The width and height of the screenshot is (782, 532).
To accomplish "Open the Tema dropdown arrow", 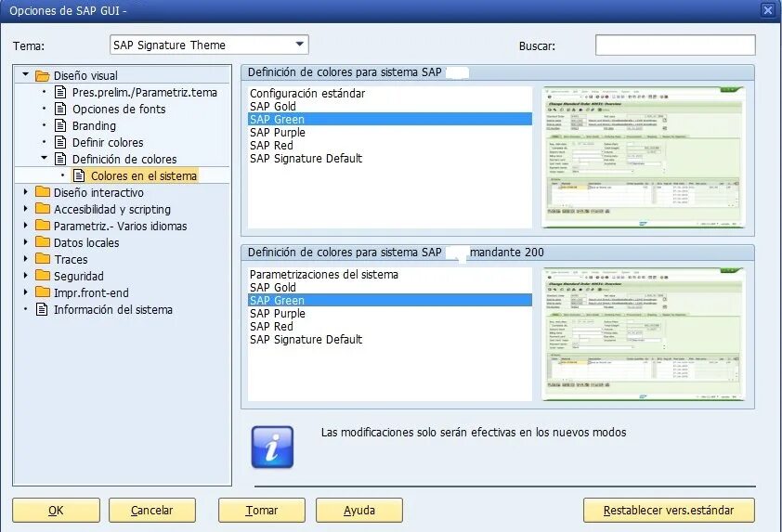I will [300, 45].
